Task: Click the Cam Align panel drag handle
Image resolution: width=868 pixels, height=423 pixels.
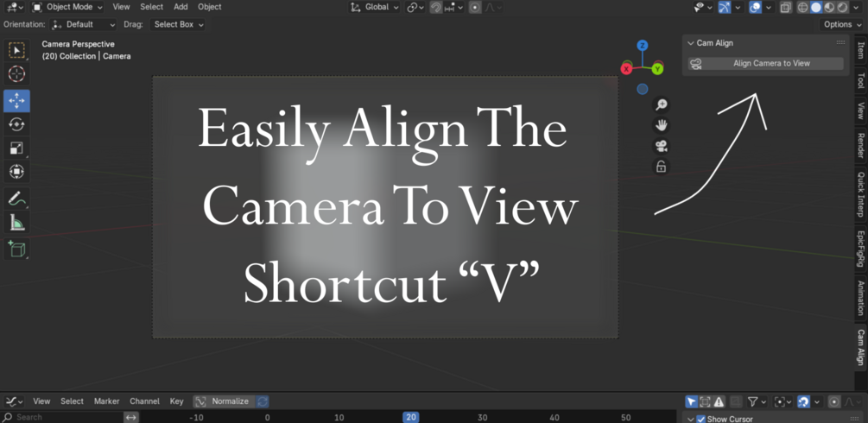Action: (840, 42)
